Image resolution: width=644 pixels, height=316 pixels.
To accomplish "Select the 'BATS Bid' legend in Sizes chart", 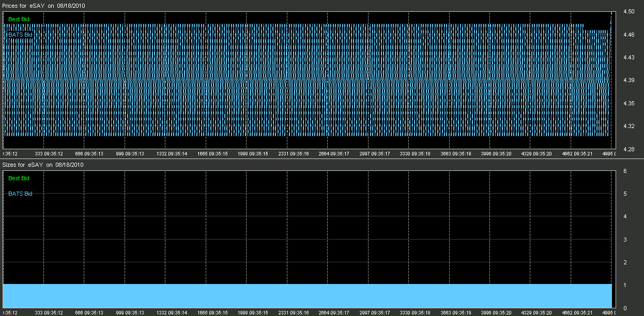I will pos(21,194).
